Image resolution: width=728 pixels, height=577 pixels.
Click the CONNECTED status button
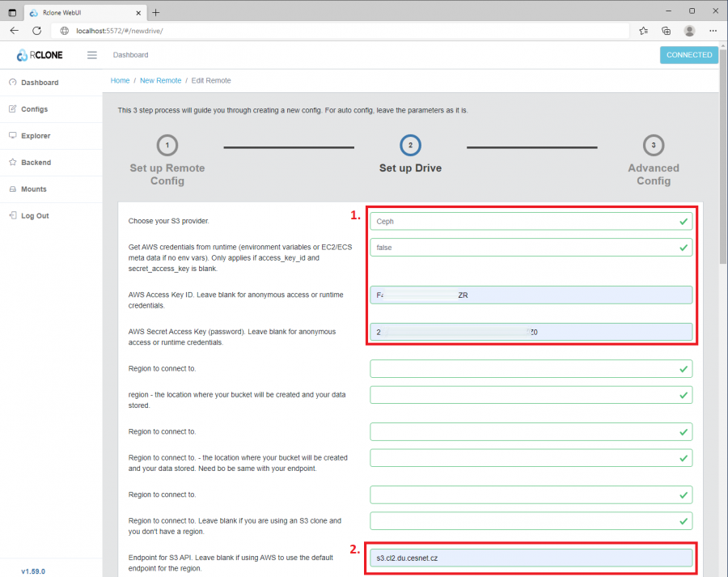click(x=689, y=55)
